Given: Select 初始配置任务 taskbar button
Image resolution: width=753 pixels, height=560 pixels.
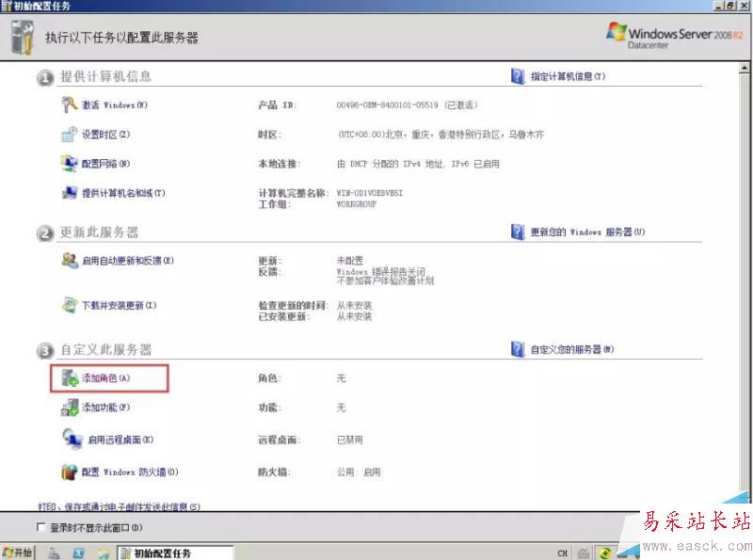Looking at the screenshot, I should tap(175, 553).
